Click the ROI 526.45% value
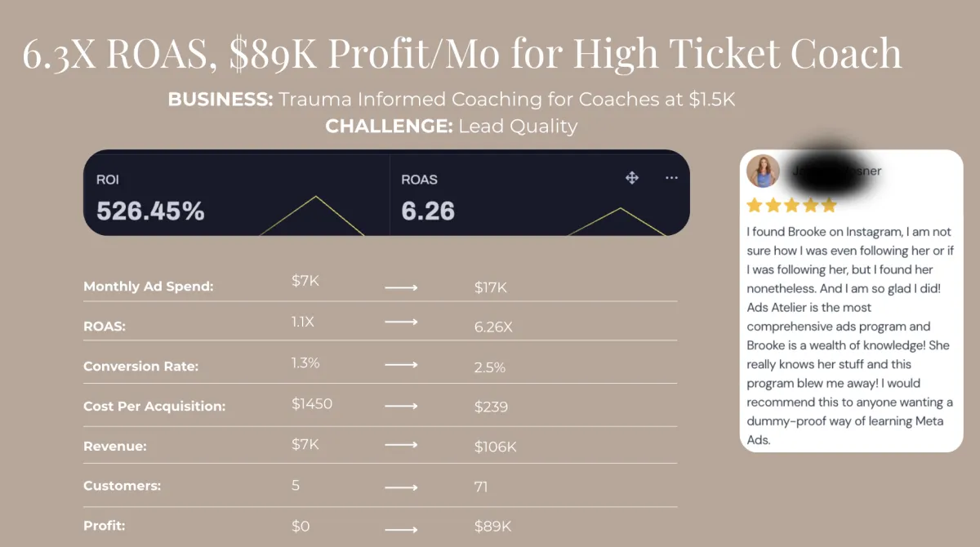Screen dimensions: 980x547 150,211
